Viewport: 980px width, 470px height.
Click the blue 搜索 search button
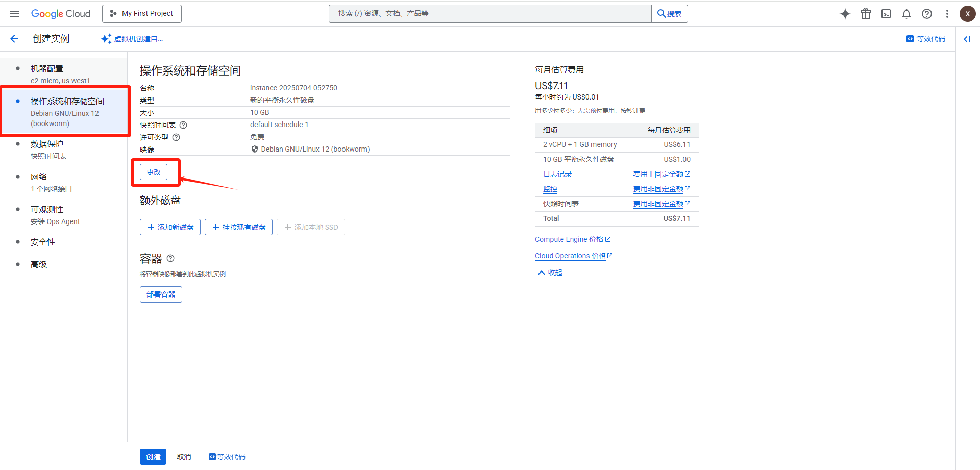[x=670, y=14]
